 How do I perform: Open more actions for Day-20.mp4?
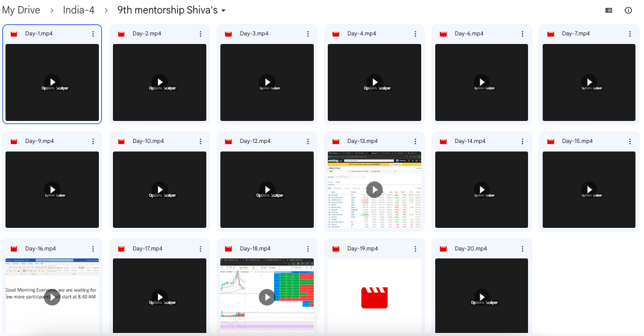click(523, 249)
